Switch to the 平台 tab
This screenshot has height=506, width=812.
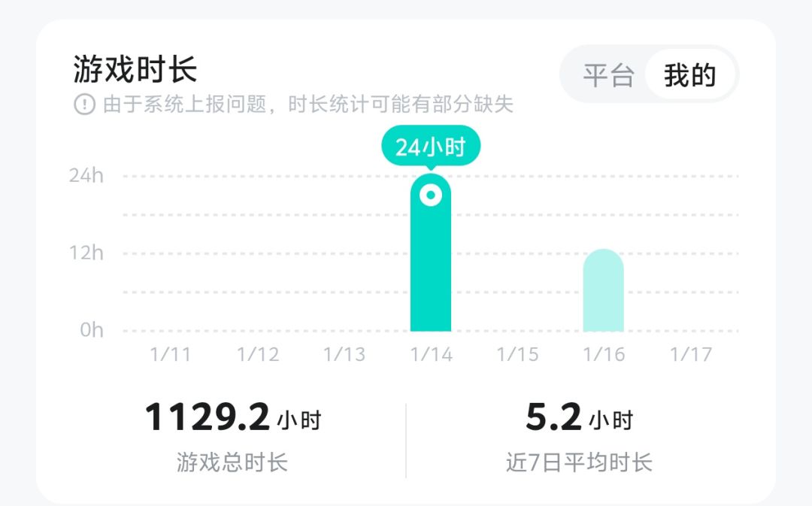[608, 75]
